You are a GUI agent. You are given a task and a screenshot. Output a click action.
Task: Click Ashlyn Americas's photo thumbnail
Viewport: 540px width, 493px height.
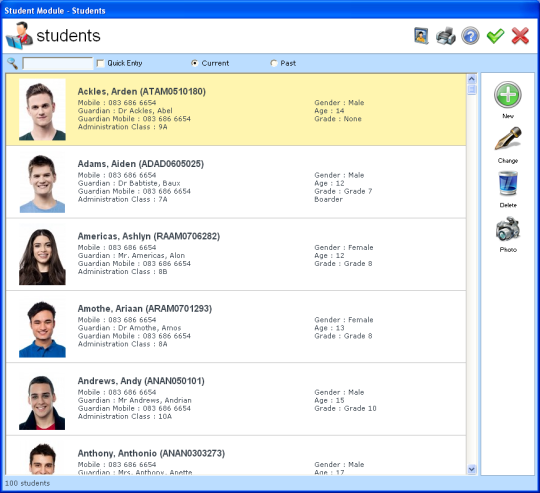tap(42, 255)
